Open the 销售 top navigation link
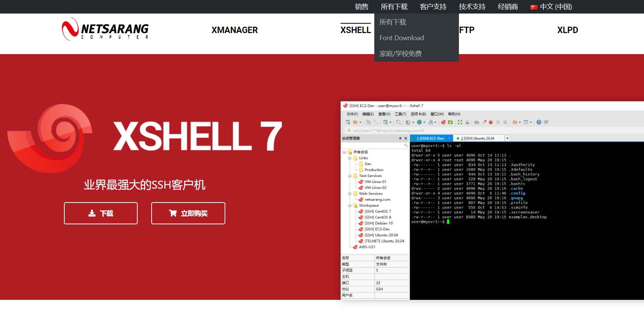The image size is (644, 319). pos(361,7)
